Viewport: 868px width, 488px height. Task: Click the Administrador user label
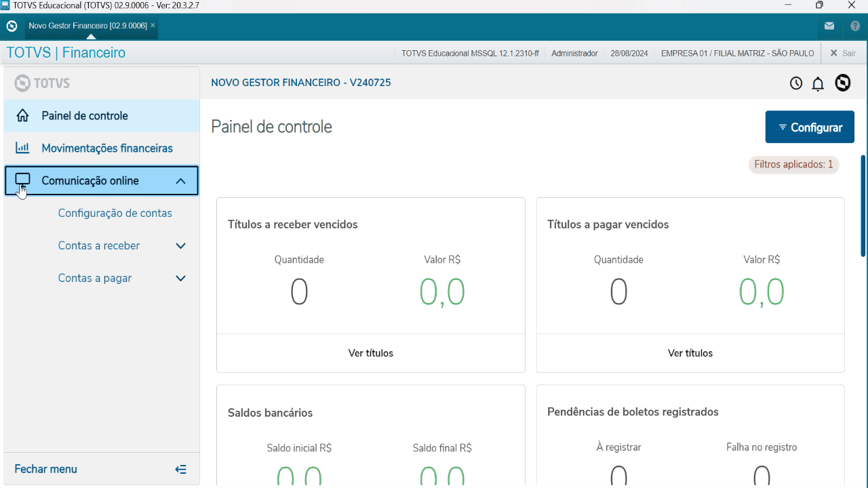(575, 54)
